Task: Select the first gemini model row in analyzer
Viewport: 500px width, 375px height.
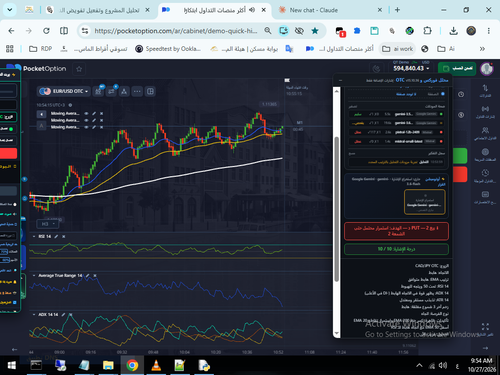Action: click(x=397, y=114)
